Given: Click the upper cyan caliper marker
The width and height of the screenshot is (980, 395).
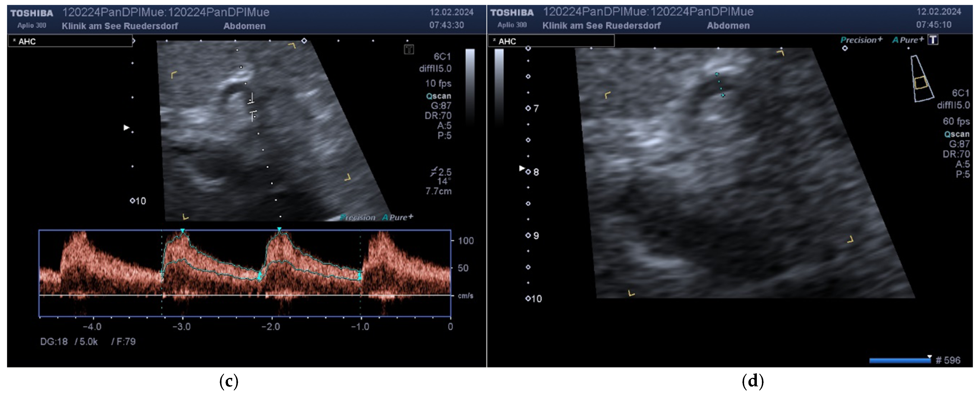Looking at the screenshot, I should [x=717, y=74].
